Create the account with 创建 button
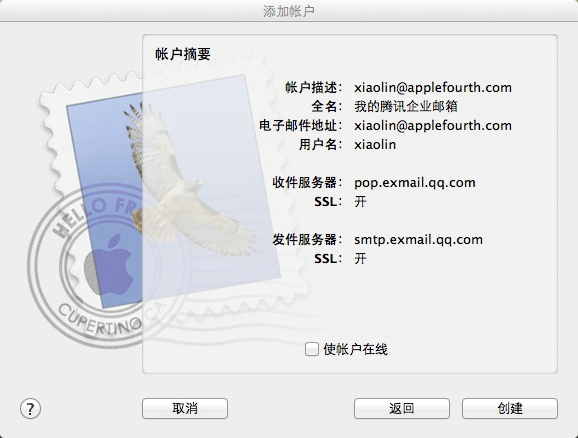This screenshot has width=578, height=438. pyautogui.click(x=510, y=409)
